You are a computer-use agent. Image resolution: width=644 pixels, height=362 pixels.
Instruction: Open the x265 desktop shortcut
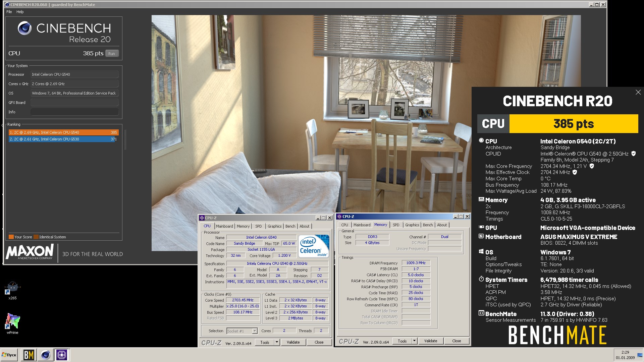12,289
